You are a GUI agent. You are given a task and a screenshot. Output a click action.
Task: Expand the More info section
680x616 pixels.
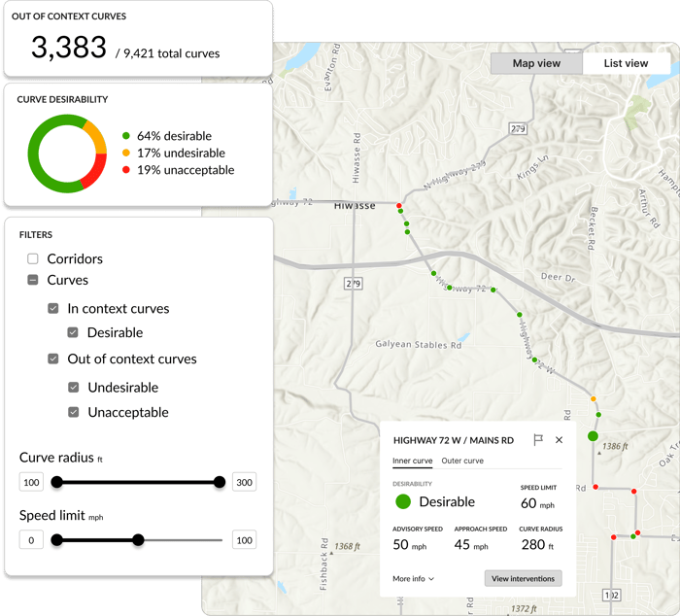tap(413, 578)
